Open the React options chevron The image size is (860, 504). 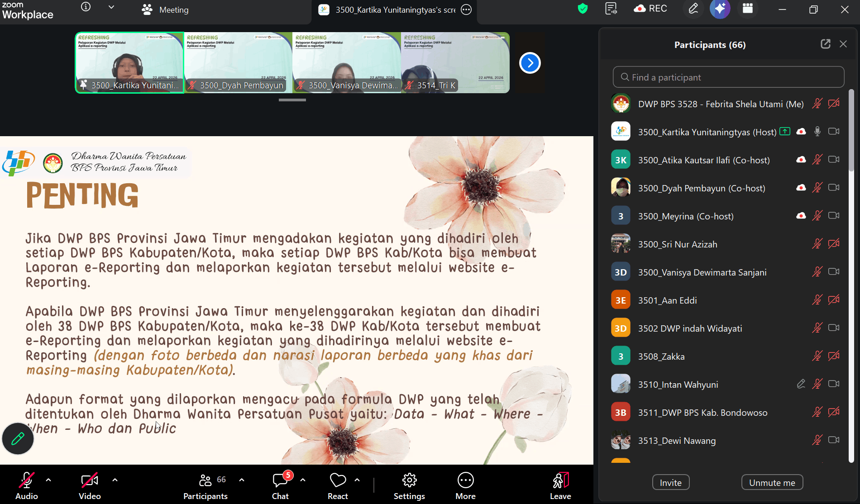click(357, 480)
